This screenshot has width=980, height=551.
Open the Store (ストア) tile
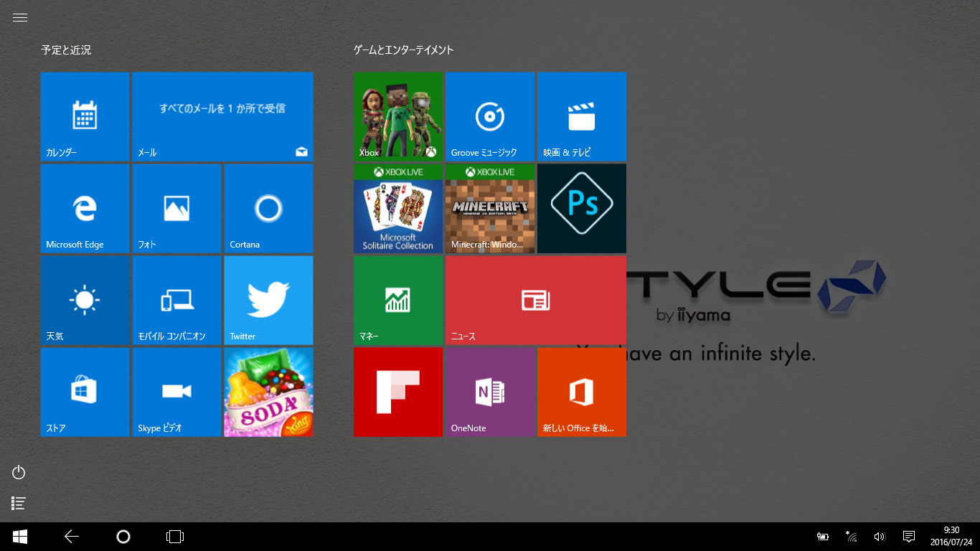click(85, 392)
